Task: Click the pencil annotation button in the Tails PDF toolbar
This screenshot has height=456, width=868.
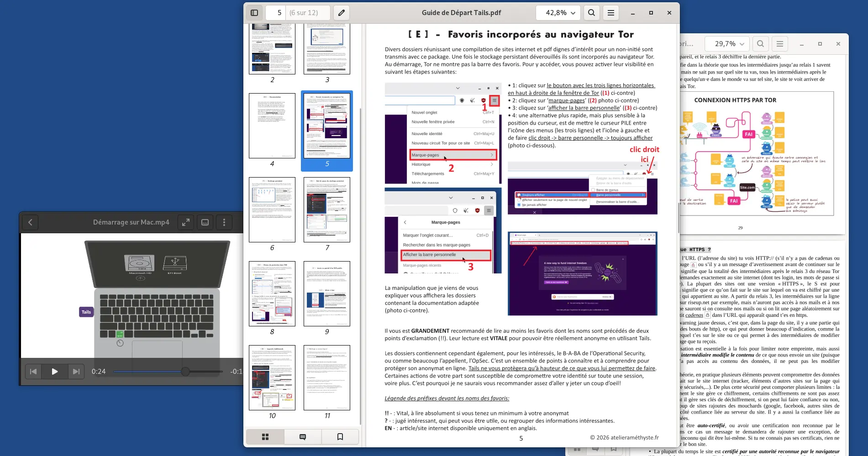Action: pyautogui.click(x=342, y=13)
